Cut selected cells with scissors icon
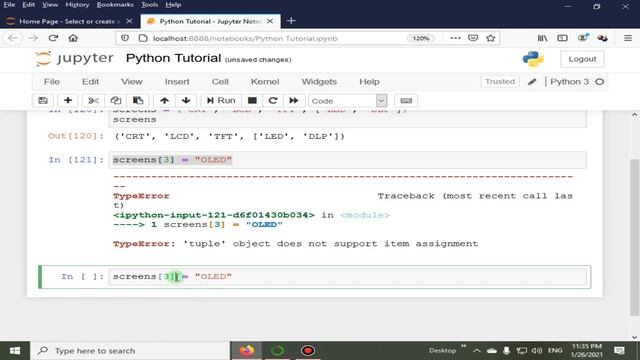The image size is (640, 360). click(93, 100)
